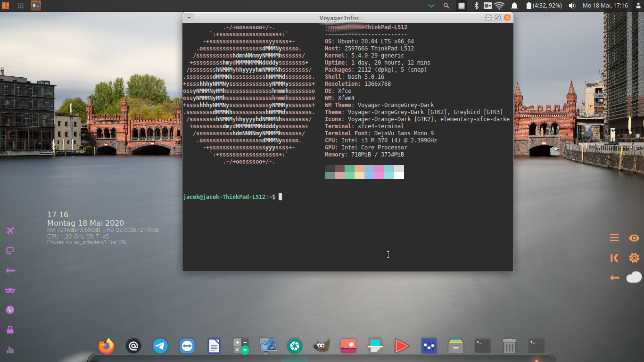Click the purple bar chart icon
The width and height of the screenshot is (644, 362).
[x=10, y=350]
